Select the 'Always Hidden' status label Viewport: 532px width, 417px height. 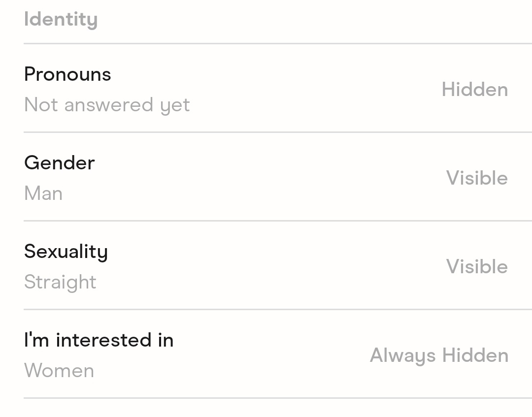439,355
